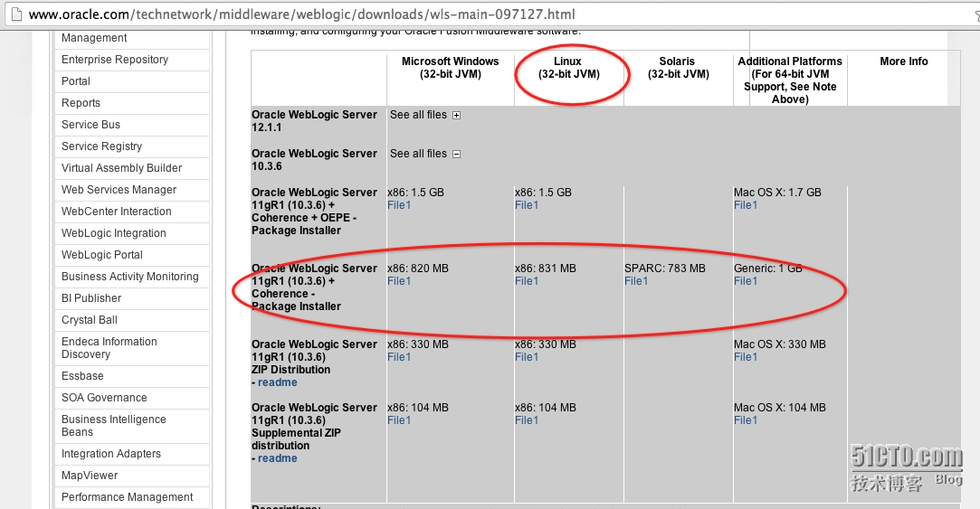Click the Linux (32-bit JVM) column header
The width and height of the screenshot is (980, 509).
pos(569,68)
